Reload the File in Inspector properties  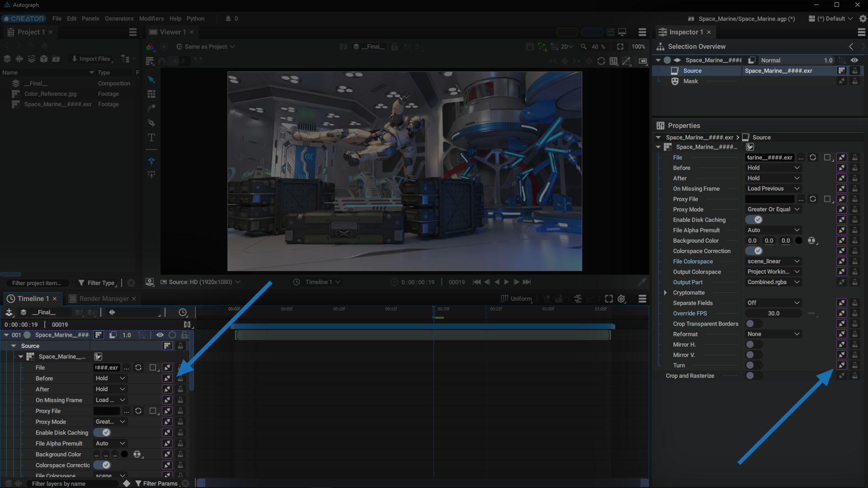click(813, 157)
